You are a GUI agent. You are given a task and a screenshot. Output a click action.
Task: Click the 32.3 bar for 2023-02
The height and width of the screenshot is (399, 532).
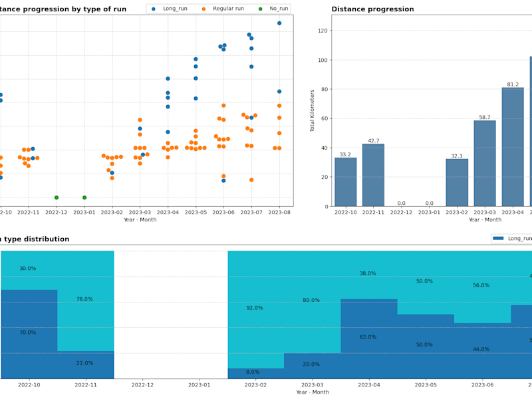tap(457, 182)
